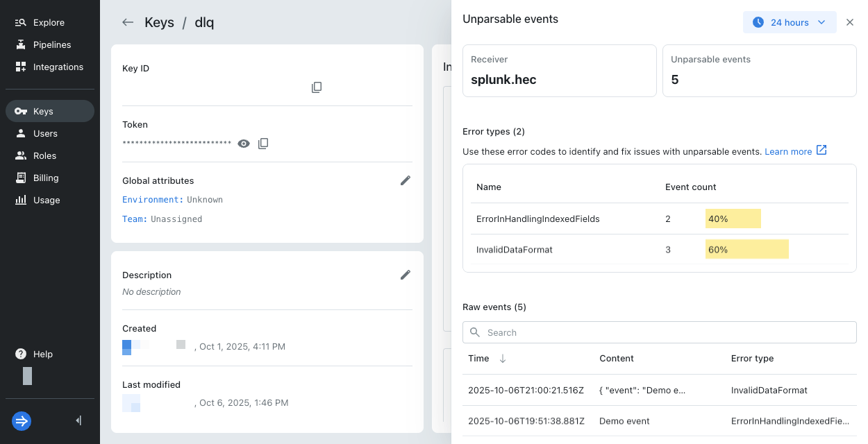The width and height of the screenshot is (868, 444).
Task: Click the blue arrow logo icon
Action: pos(22,421)
